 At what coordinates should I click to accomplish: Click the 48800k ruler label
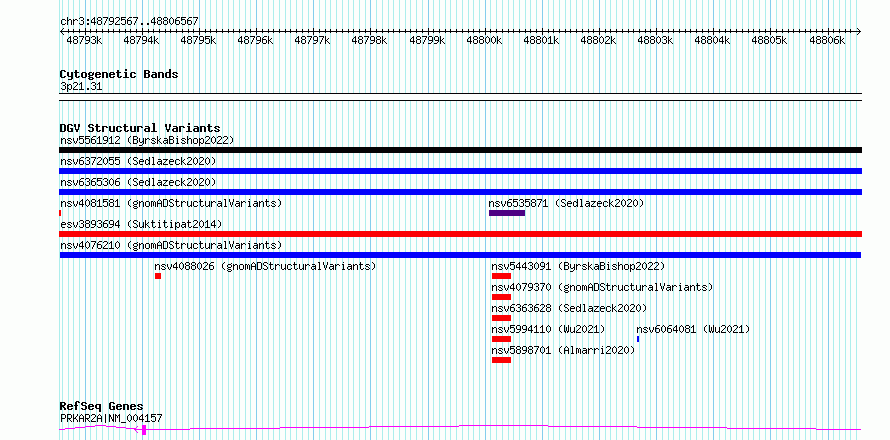(484, 41)
